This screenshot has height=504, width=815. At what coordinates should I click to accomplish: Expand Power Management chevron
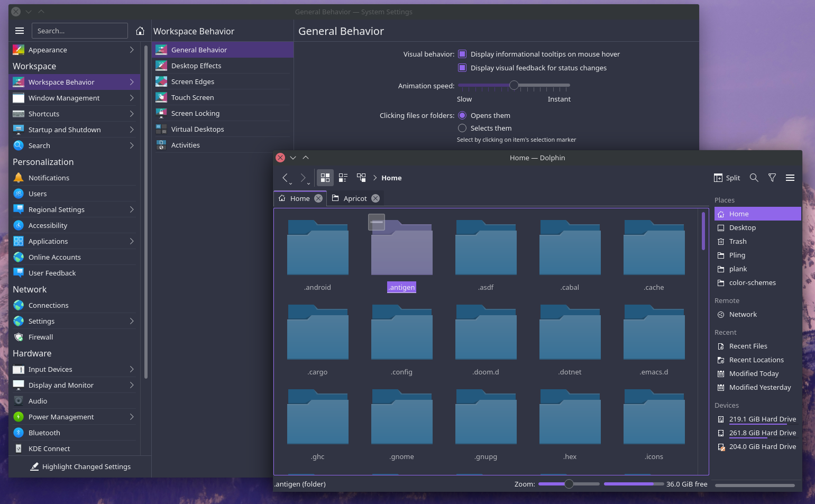click(x=132, y=417)
